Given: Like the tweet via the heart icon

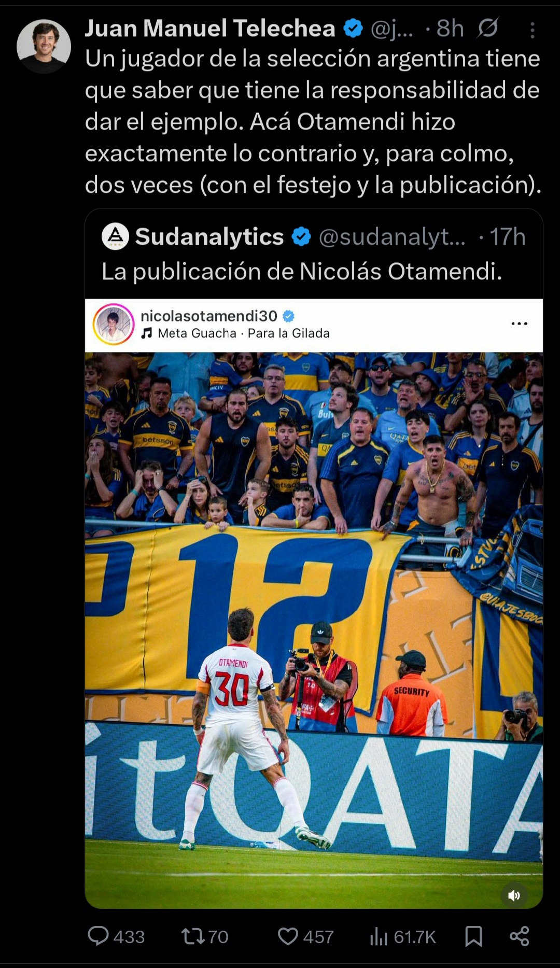Looking at the screenshot, I should pos(288,936).
